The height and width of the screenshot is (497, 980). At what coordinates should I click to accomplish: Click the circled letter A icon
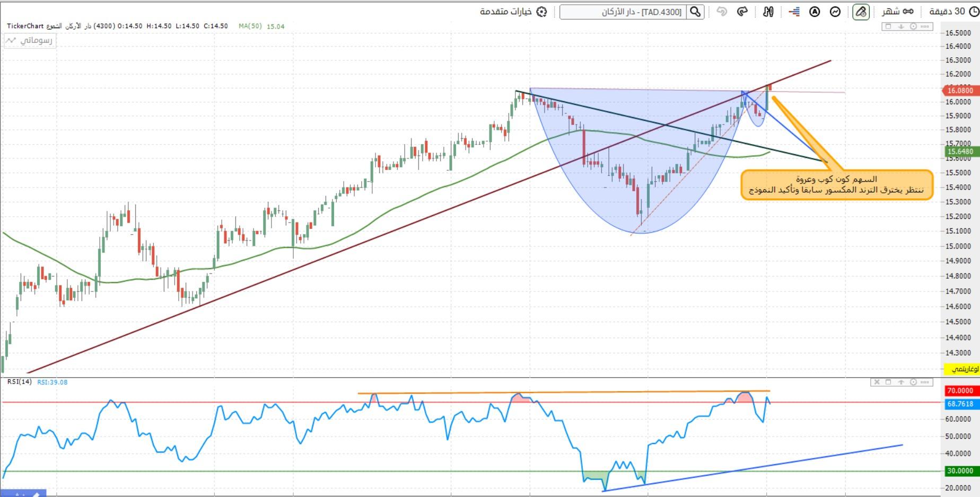[815, 12]
